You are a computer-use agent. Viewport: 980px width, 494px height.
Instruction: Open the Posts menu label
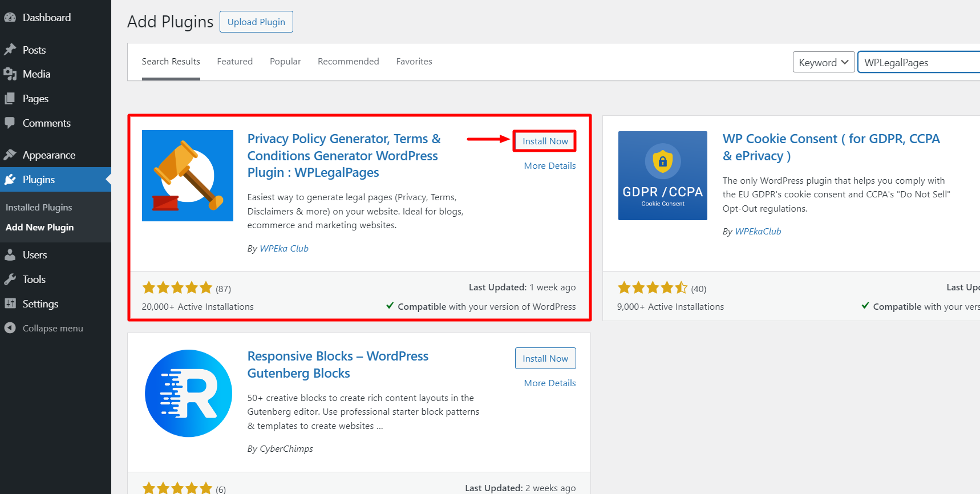[x=34, y=50]
